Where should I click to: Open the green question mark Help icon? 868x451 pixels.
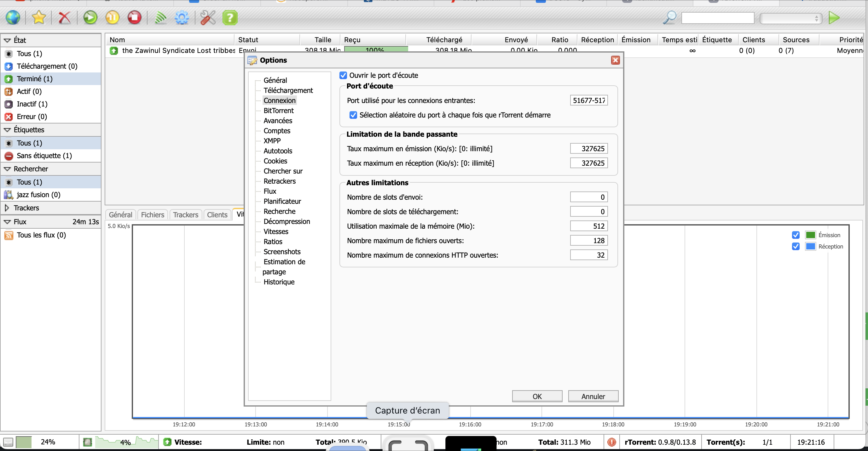(230, 18)
